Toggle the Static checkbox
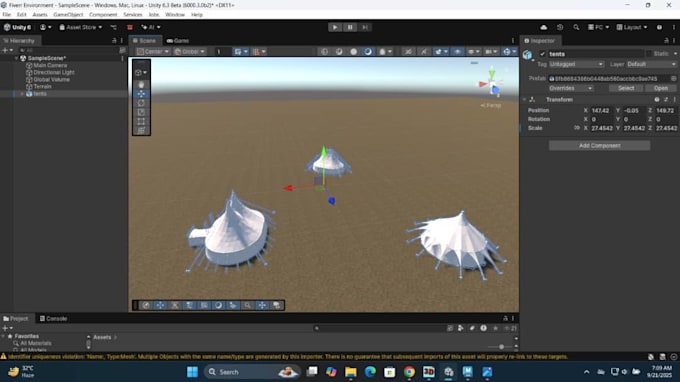680x382 pixels. point(649,54)
